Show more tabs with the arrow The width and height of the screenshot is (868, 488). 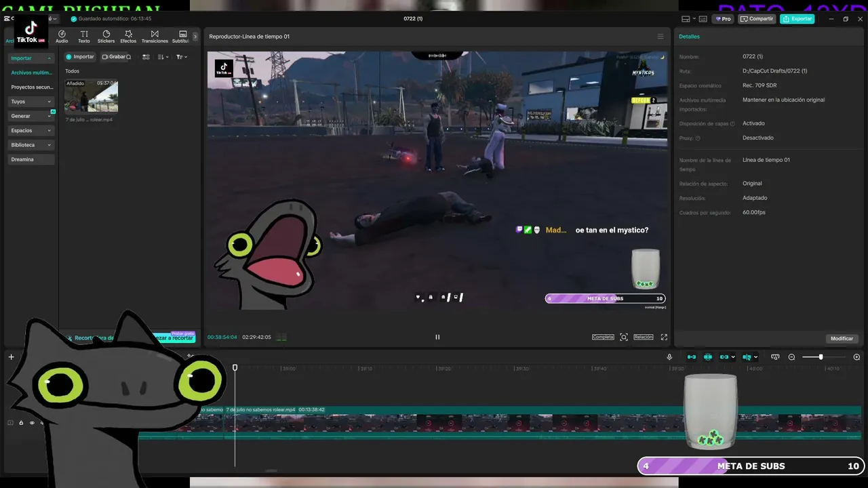[195, 37]
